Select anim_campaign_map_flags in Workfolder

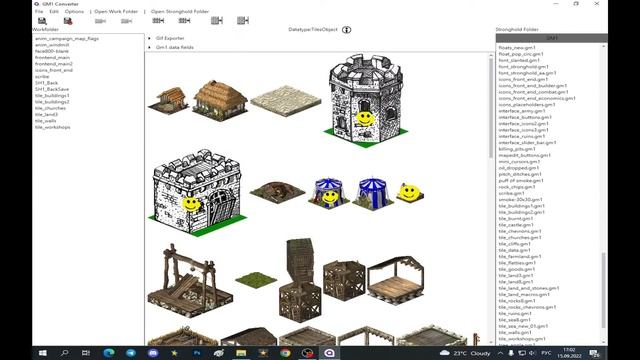[67, 38]
